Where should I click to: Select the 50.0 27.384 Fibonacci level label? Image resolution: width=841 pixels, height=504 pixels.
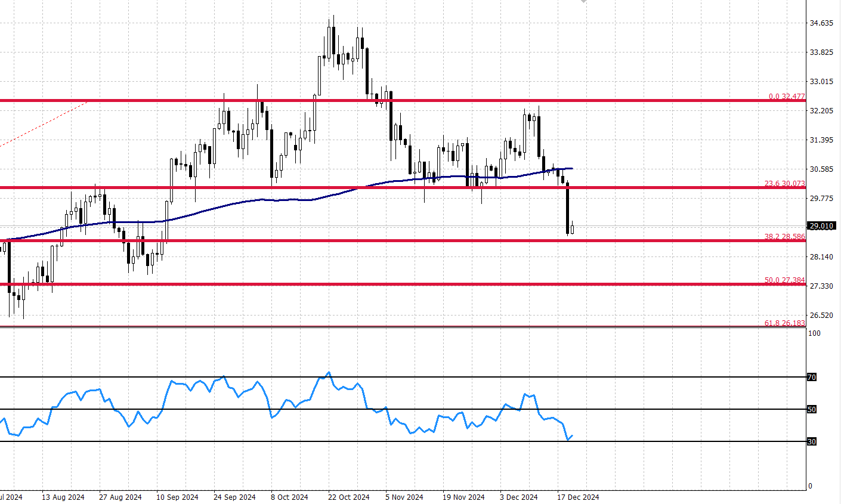[x=785, y=280]
